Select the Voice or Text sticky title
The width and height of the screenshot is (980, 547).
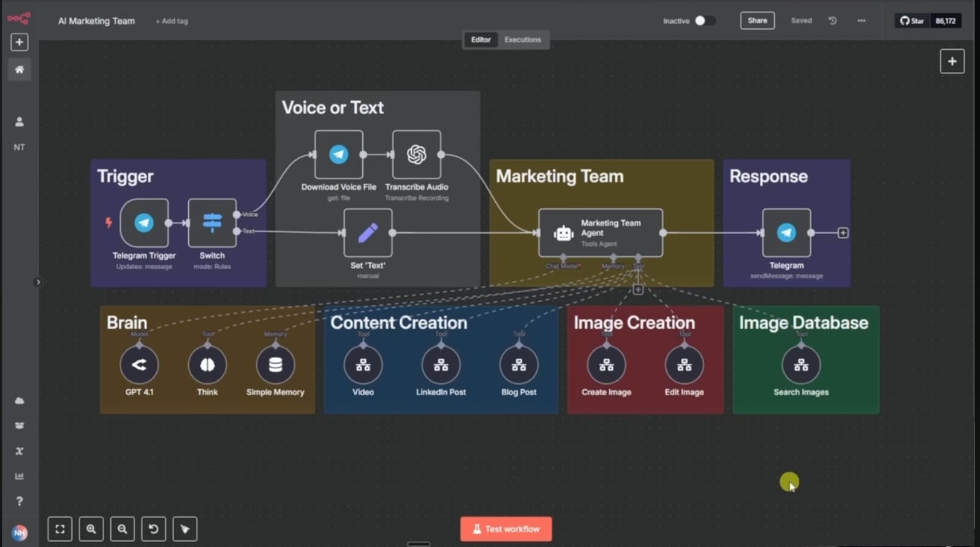pos(332,108)
